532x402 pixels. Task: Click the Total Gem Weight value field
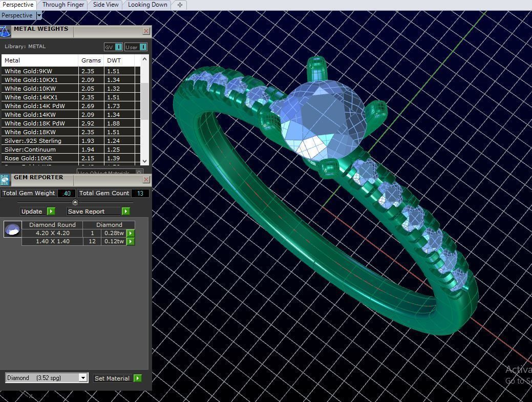67,194
